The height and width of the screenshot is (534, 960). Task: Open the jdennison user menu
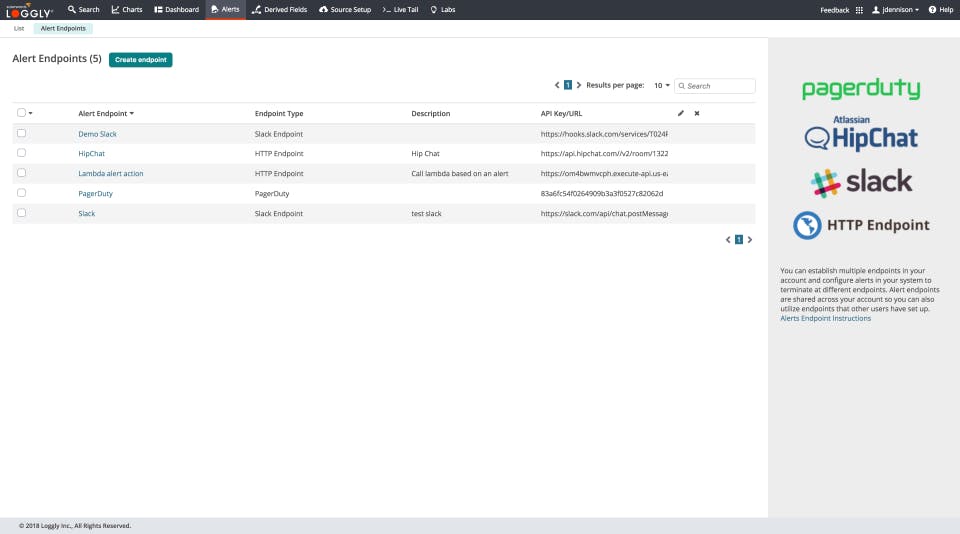[x=895, y=10]
